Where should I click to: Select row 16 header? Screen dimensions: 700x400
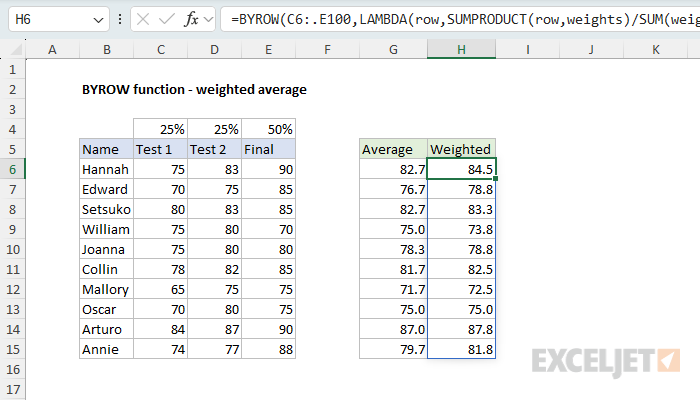coord(12,370)
